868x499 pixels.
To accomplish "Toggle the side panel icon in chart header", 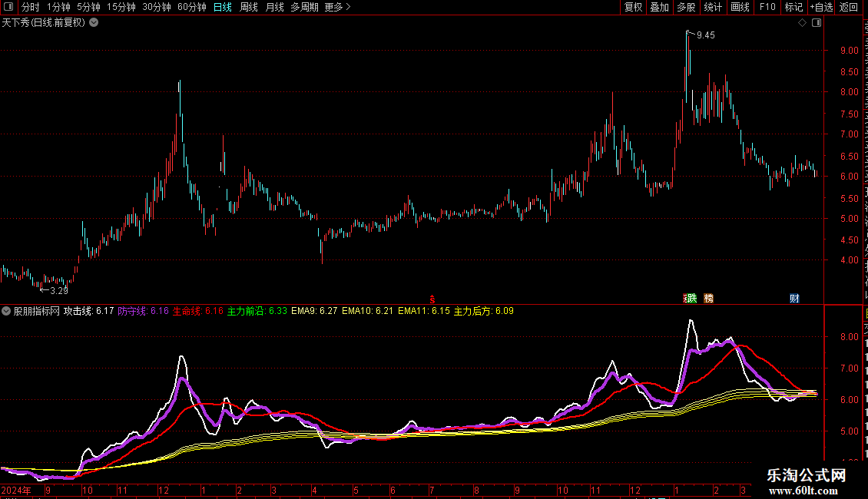I will point(817,23).
